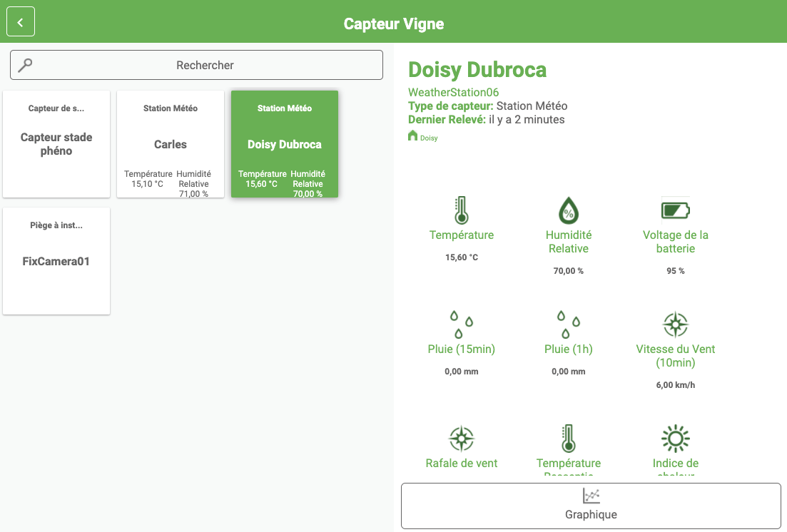Click the WeatherStation06 identifier text
The image size is (787, 532).
tap(453, 92)
